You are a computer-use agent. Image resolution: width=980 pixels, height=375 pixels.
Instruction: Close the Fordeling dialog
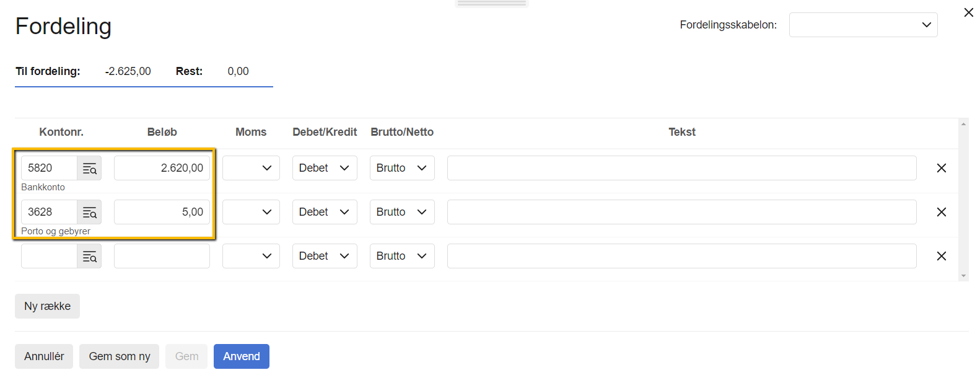(x=968, y=12)
